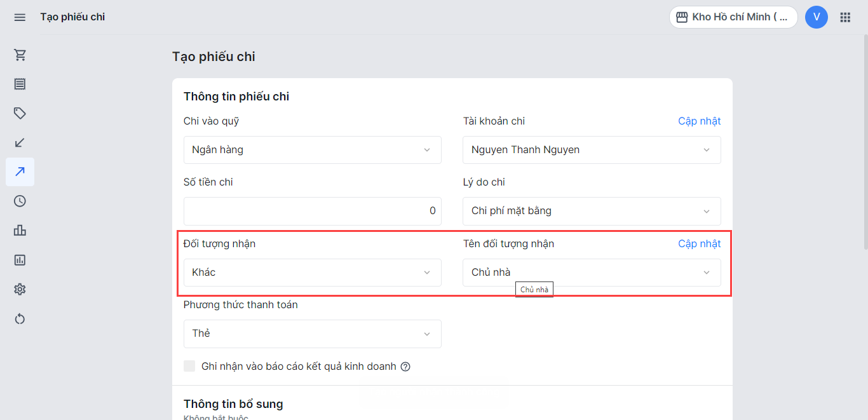The width and height of the screenshot is (868, 420).
Task: Open the history clock sidebar icon
Action: point(20,201)
